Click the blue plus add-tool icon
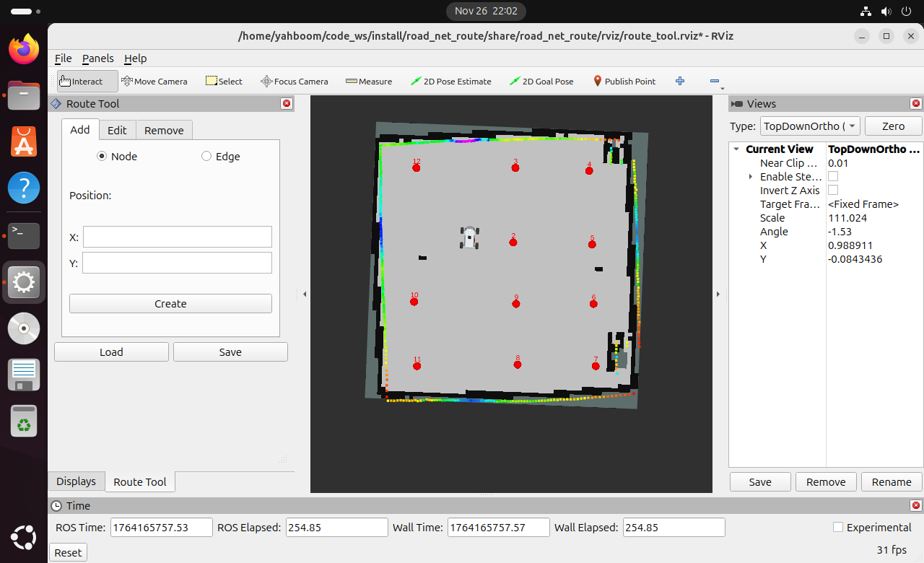Viewport: 924px width, 563px height. [x=679, y=82]
